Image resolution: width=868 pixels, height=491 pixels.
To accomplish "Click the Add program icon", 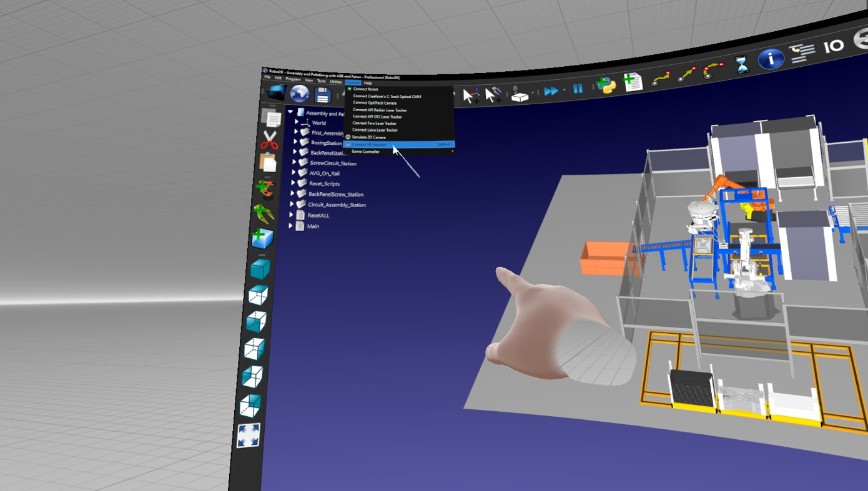I will point(633,82).
